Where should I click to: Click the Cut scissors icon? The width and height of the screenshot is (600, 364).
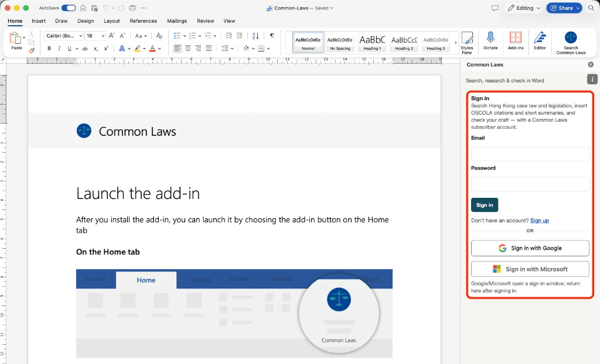[32, 34]
